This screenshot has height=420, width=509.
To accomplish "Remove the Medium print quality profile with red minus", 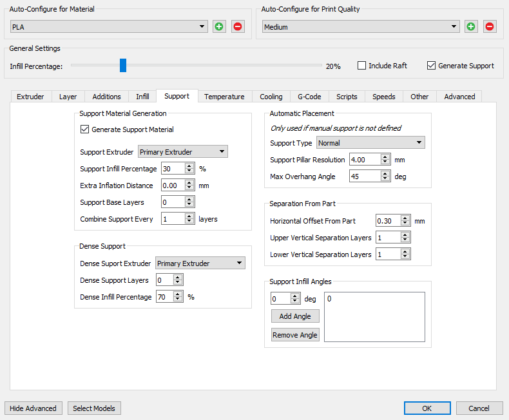I will 490,26.
